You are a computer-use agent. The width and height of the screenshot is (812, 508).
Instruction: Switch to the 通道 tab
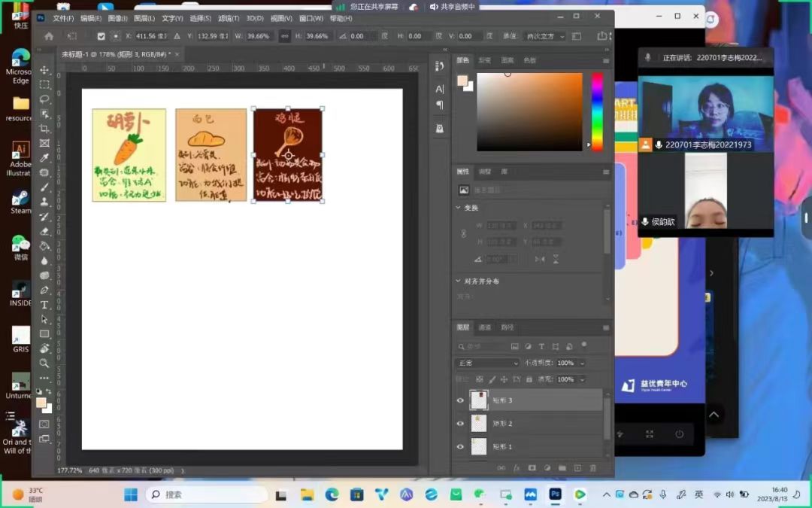(485, 327)
